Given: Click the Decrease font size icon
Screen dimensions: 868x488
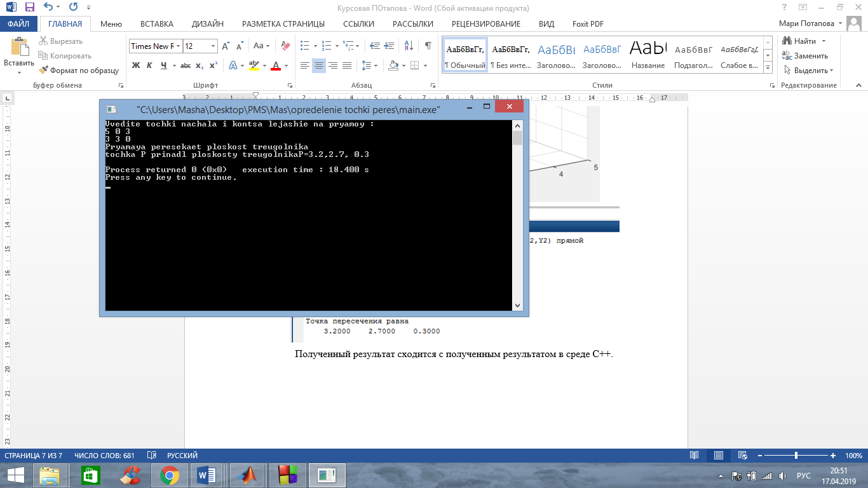Looking at the screenshot, I should [x=240, y=46].
